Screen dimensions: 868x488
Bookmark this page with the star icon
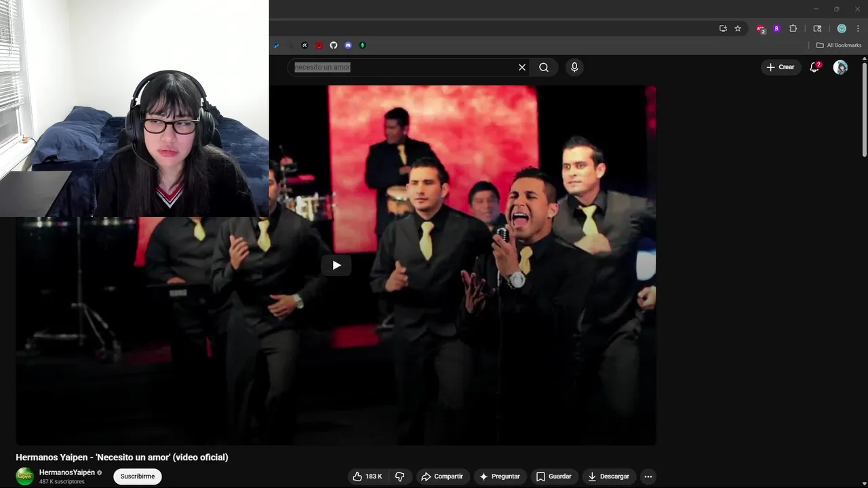(x=738, y=28)
